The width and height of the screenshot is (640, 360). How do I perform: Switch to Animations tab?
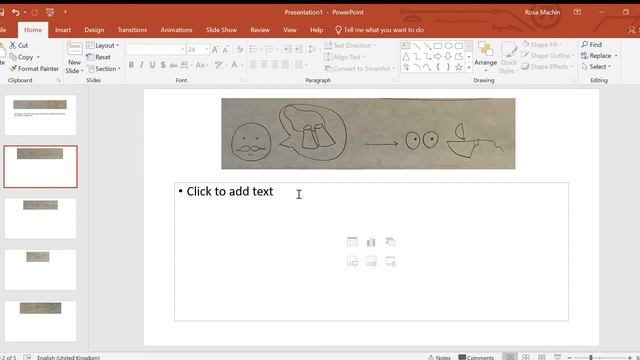[x=176, y=30]
